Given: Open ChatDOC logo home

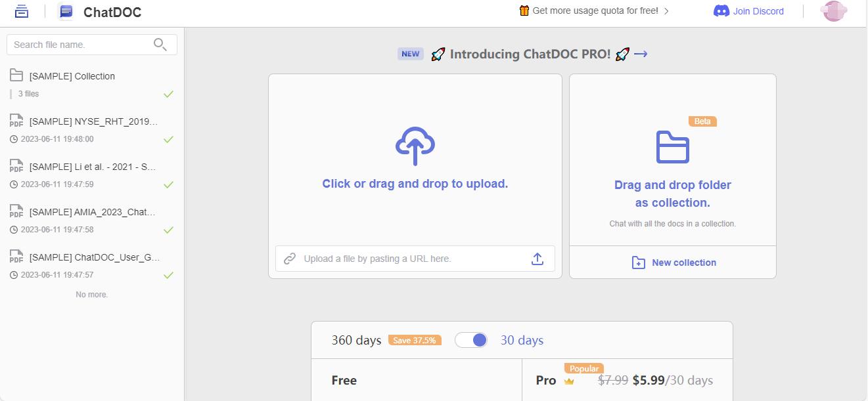Looking at the screenshot, I should 66,11.
